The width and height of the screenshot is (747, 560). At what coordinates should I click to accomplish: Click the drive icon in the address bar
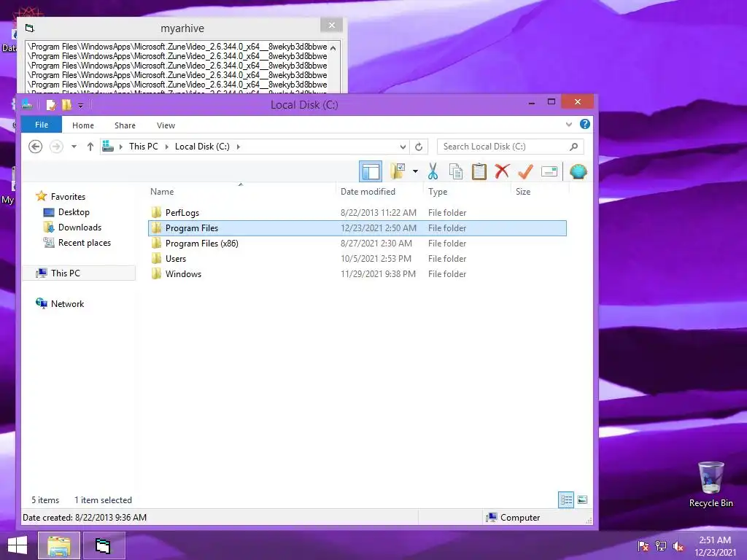(x=108, y=146)
